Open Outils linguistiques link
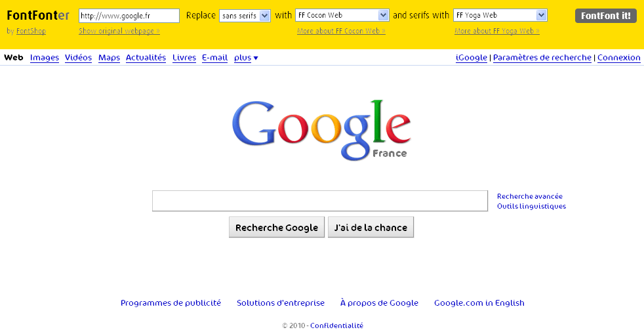 [531, 206]
